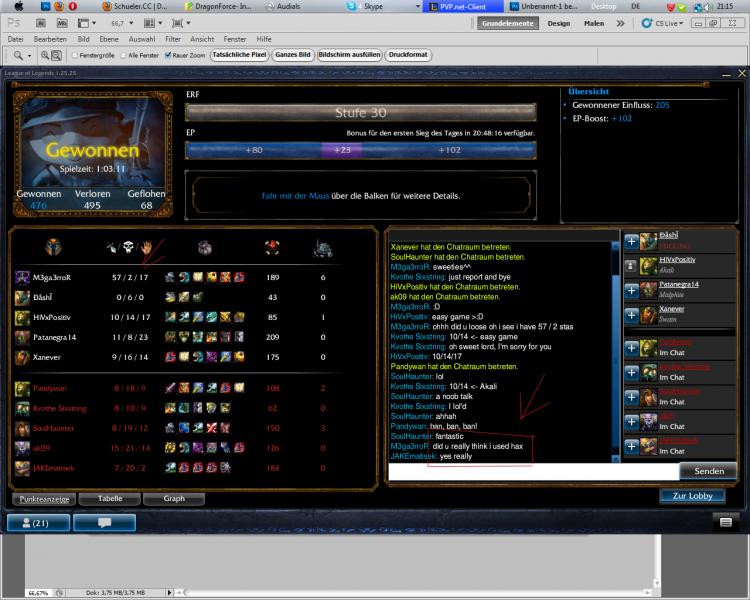The width and height of the screenshot is (750, 600).
Task: Click M3ga3rroR's champion portrait in scoreboard
Action: click(x=22, y=278)
